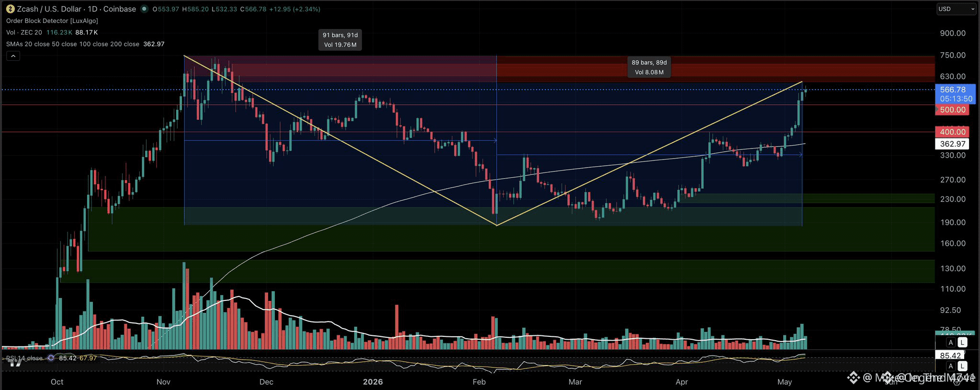The width and height of the screenshot is (980, 390).
Task: Open the Zcash / U.S. Dollar symbol title
Action: 76,9
